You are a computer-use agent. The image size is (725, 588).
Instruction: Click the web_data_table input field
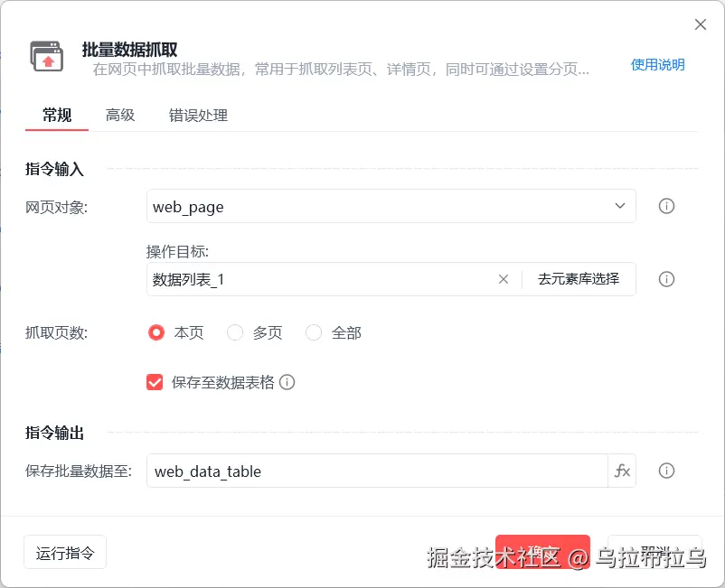coord(362,471)
